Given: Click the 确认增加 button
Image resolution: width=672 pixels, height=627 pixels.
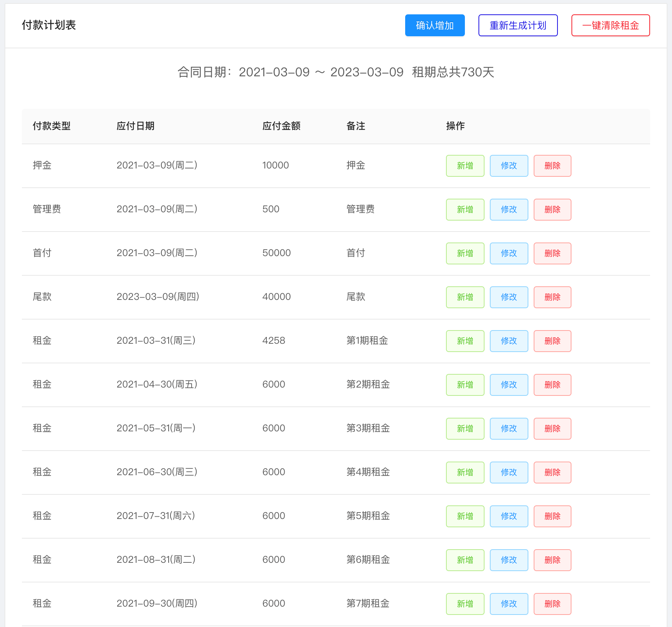Looking at the screenshot, I should 435,25.
